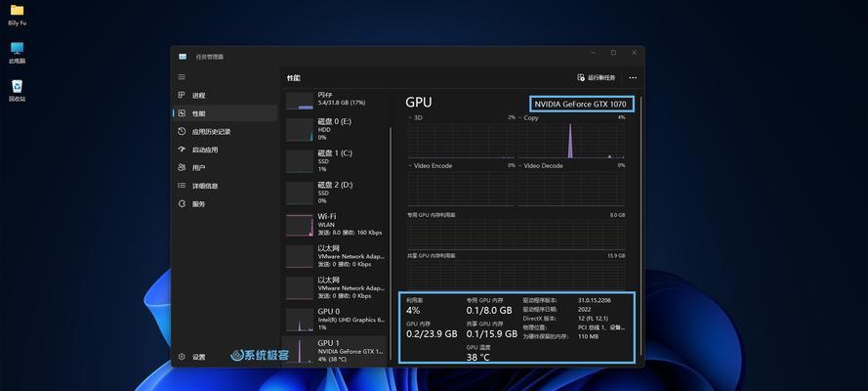Open the 服务 tab
The image size is (868, 391).
point(225,203)
